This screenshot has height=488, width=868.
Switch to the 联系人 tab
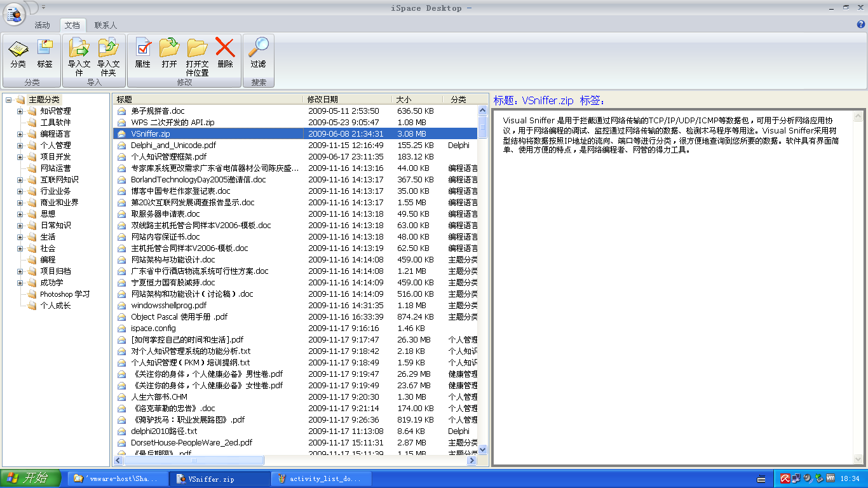106,25
